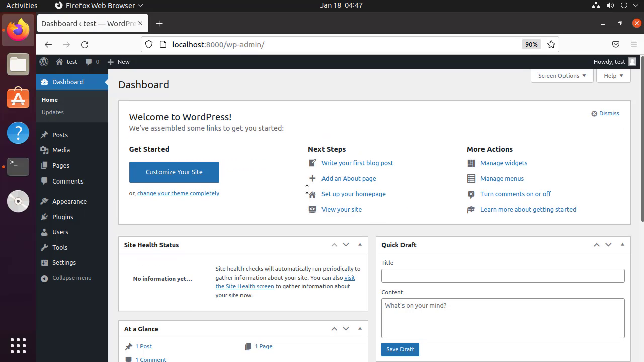Open the Firefox hamburger application menu

(634, 44)
